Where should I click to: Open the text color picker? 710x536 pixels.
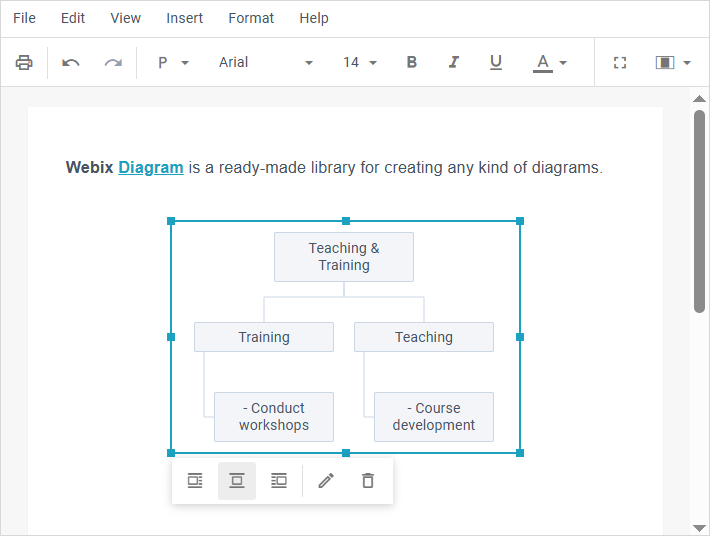point(550,63)
